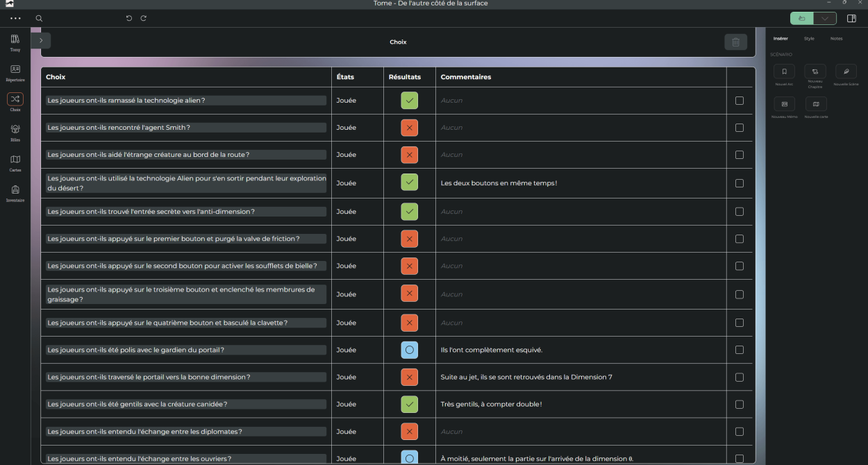The width and height of the screenshot is (868, 465).
Task: Open the three-dots menu at top left
Action: 15,19
